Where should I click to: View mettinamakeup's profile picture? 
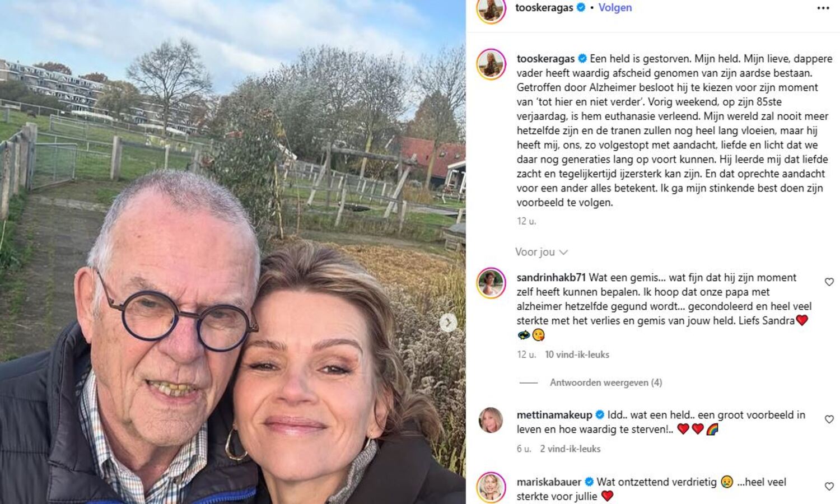pyautogui.click(x=491, y=420)
